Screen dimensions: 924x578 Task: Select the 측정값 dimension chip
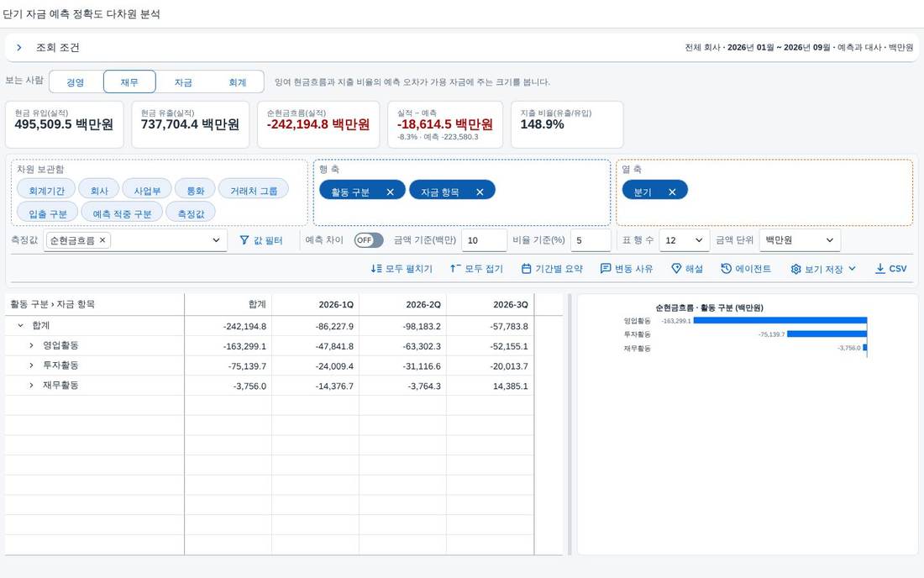(191, 213)
